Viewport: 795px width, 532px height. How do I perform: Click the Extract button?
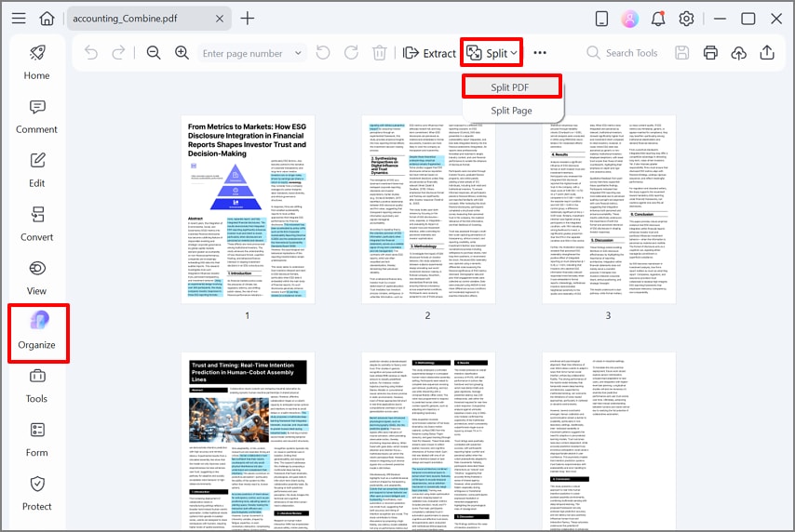tap(429, 53)
